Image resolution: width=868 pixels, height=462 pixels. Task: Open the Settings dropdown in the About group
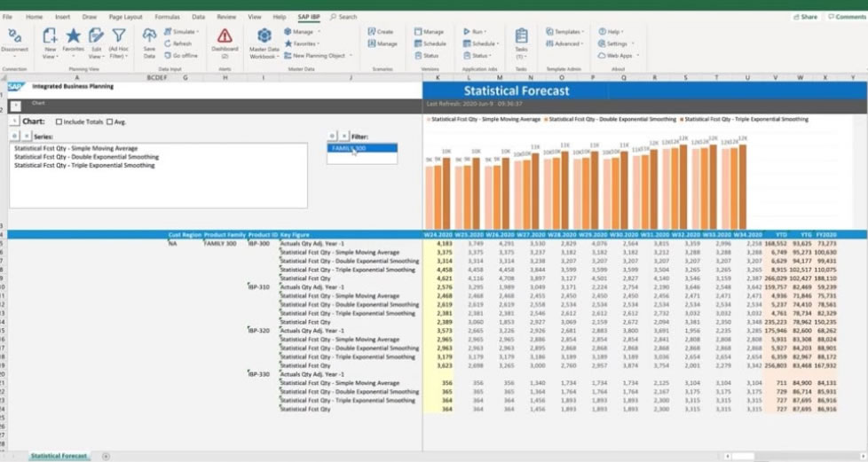(x=614, y=43)
